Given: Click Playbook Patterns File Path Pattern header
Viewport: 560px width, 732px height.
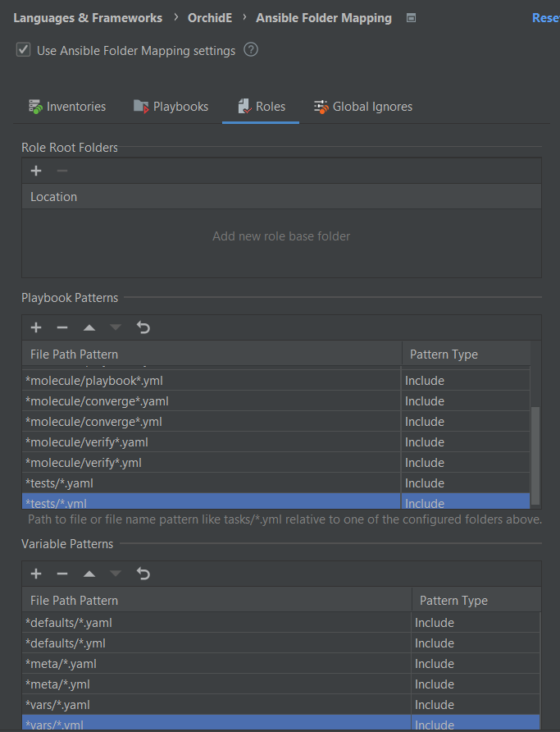Looking at the screenshot, I should [x=212, y=354].
